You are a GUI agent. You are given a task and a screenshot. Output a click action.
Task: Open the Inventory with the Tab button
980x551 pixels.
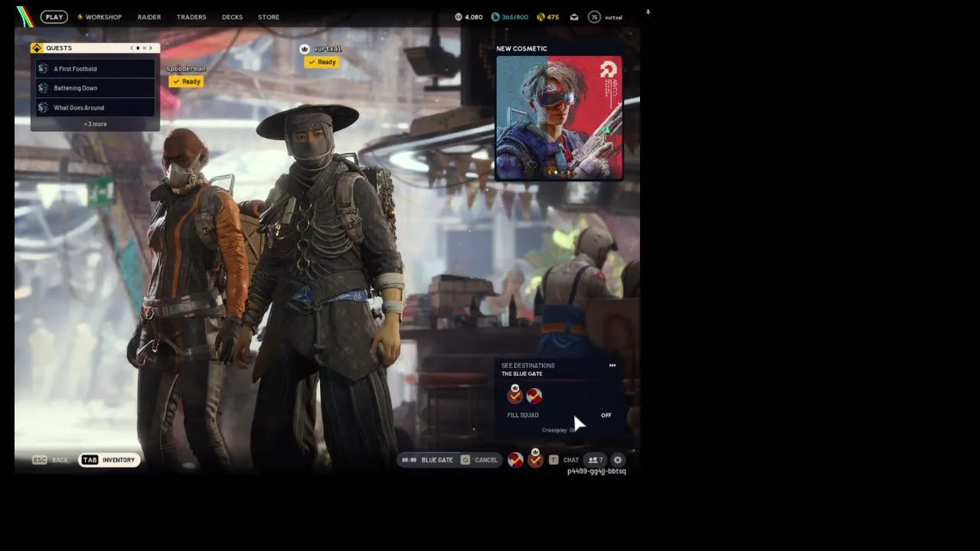click(109, 460)
